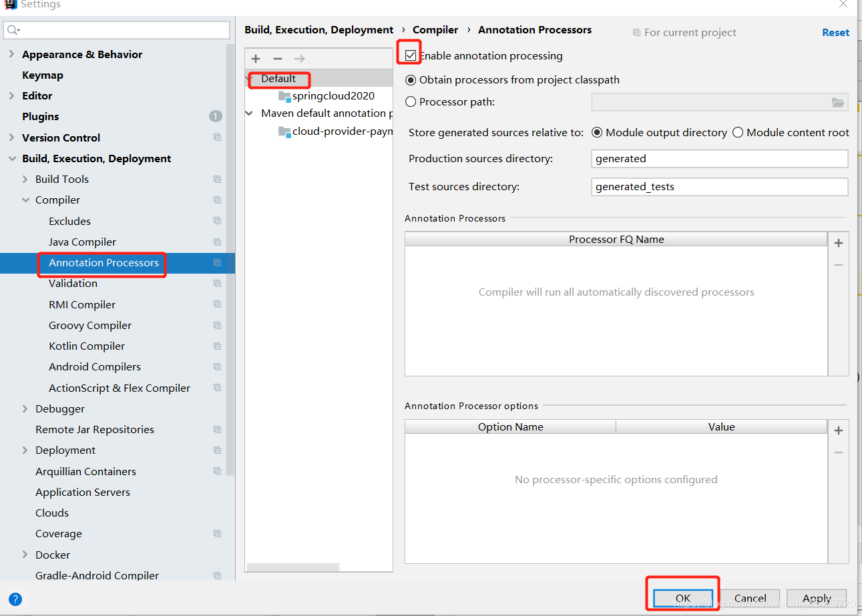Collapse Maven default annotation profile
This screenshot has height=616, width=862.
click(250, 113)
